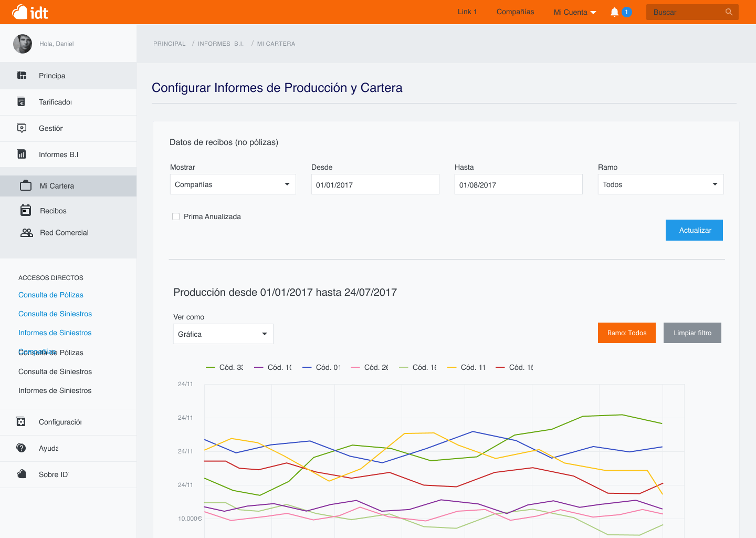Expand the Ver como Gráfica dropdown
Screen dimensions: 756x538
coord(223,334)
